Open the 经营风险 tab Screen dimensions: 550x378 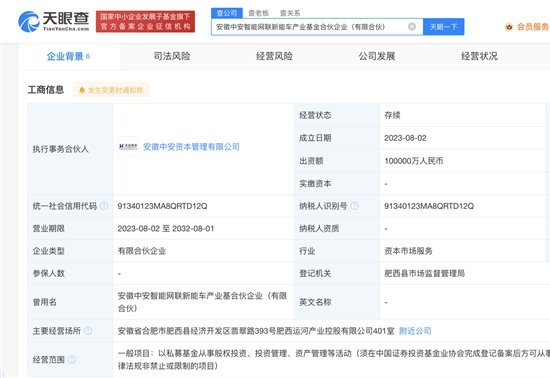point(274,56)
